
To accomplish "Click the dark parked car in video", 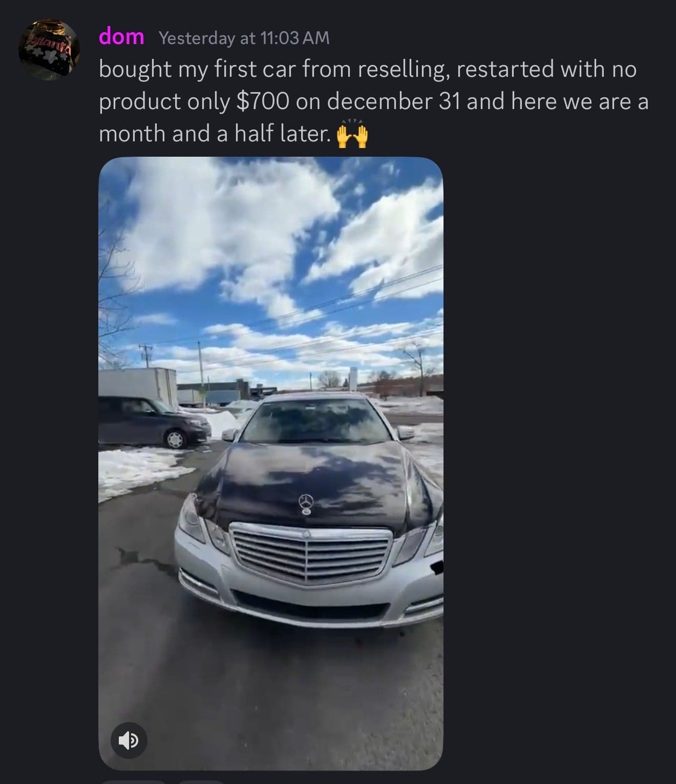I will [154, 421].
